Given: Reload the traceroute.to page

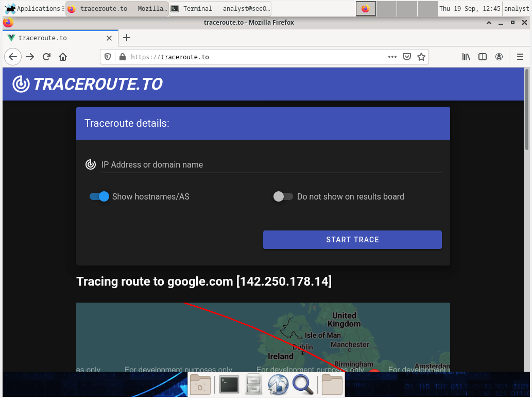Looking at the screenshot, I should [46, 57].
